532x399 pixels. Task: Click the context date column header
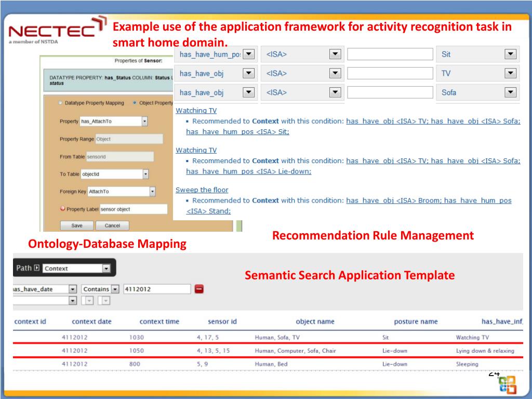91,322
